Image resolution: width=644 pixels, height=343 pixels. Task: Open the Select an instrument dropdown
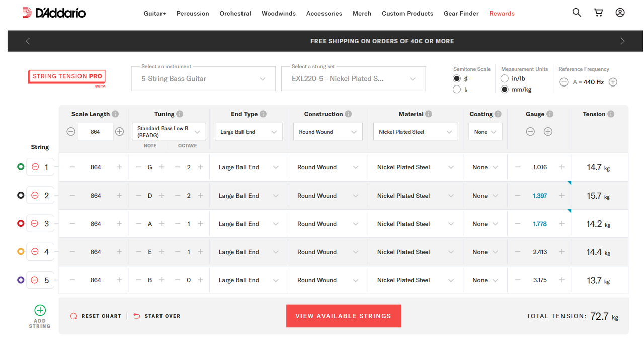[203, 79]
